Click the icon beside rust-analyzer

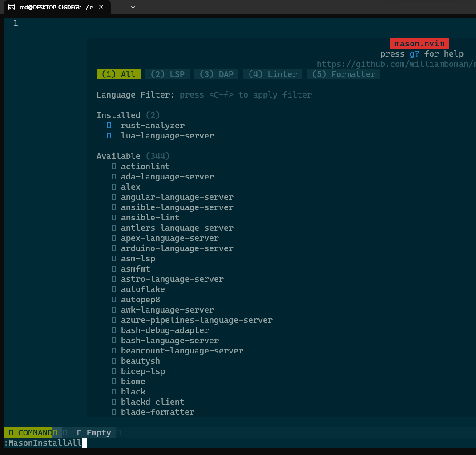pos(109,126)
